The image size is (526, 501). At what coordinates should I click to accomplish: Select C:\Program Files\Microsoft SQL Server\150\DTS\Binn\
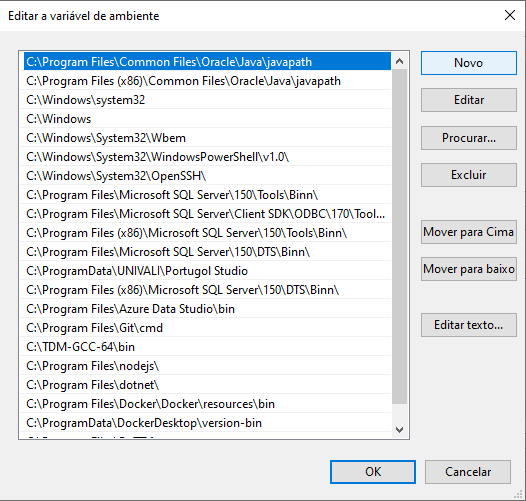coord(205,252)
